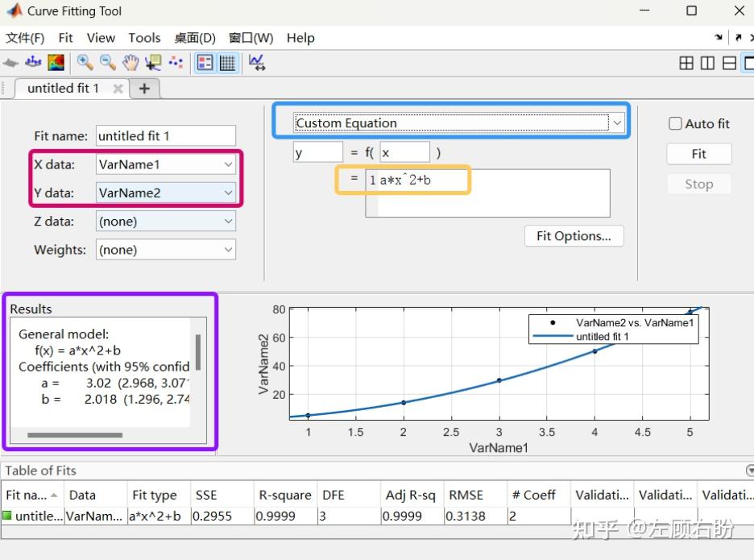This screenshot has height=560, width=754.
Task: Click the Adj R-sq column header
Action: (412, 495)
